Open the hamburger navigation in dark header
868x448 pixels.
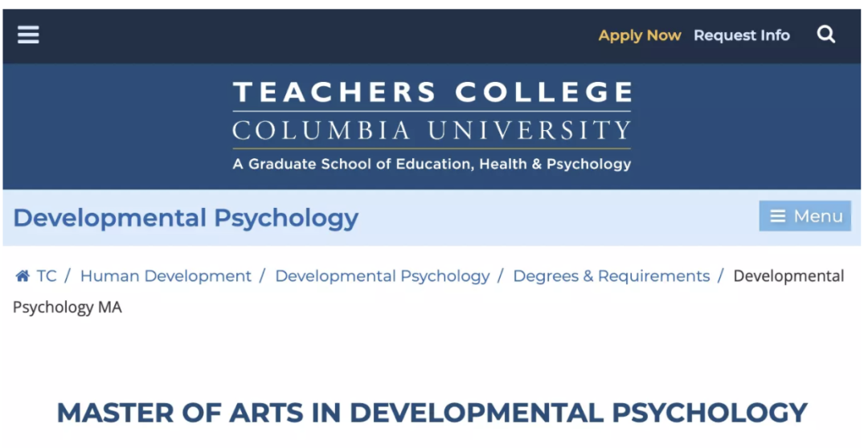coord(28,35)
